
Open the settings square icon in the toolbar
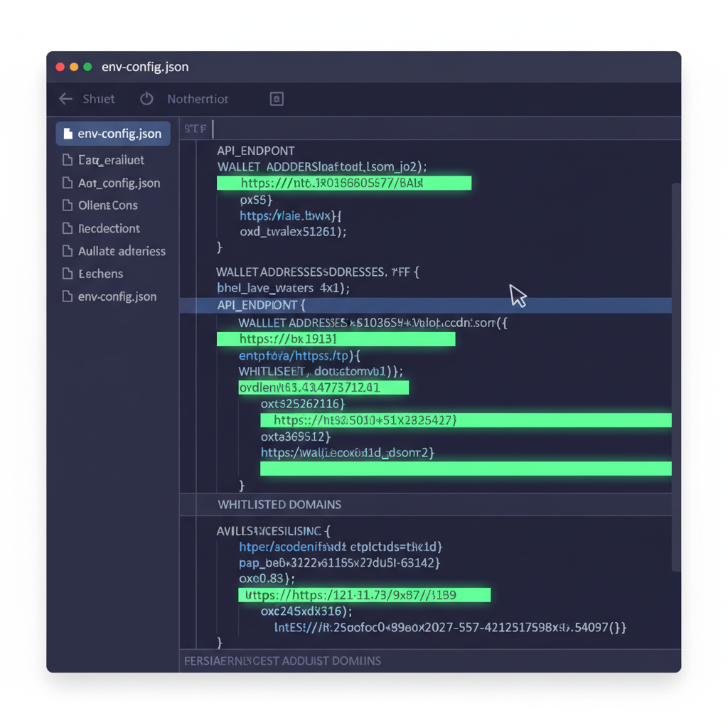tap(276, 99)
